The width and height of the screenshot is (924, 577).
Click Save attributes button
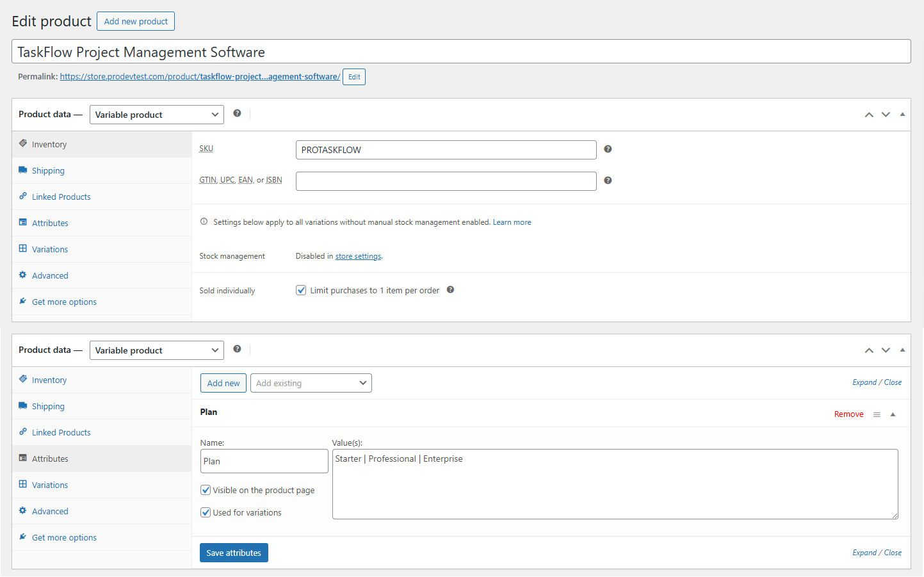pyautogui.click(x=234, y=553)
